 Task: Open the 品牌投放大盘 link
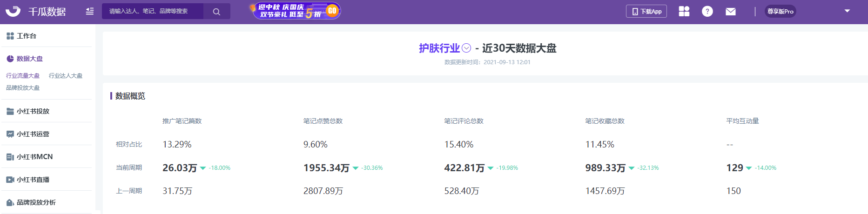[23, 87]
